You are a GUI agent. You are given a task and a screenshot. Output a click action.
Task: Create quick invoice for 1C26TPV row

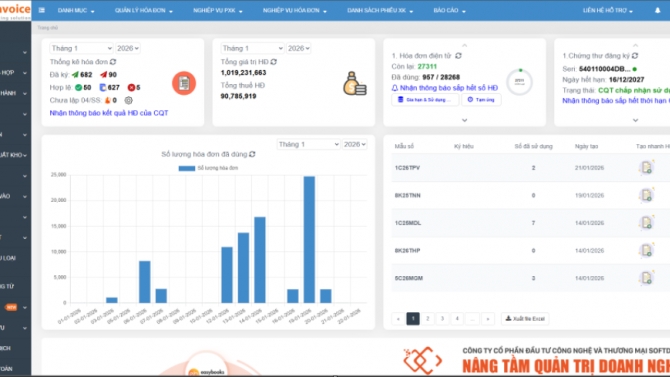tap(646, 168)
